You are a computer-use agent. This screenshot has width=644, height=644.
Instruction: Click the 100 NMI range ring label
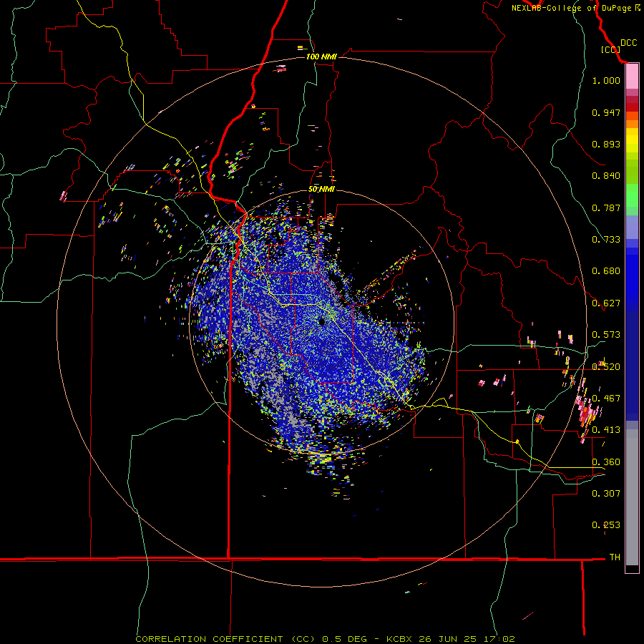(321, 57)
